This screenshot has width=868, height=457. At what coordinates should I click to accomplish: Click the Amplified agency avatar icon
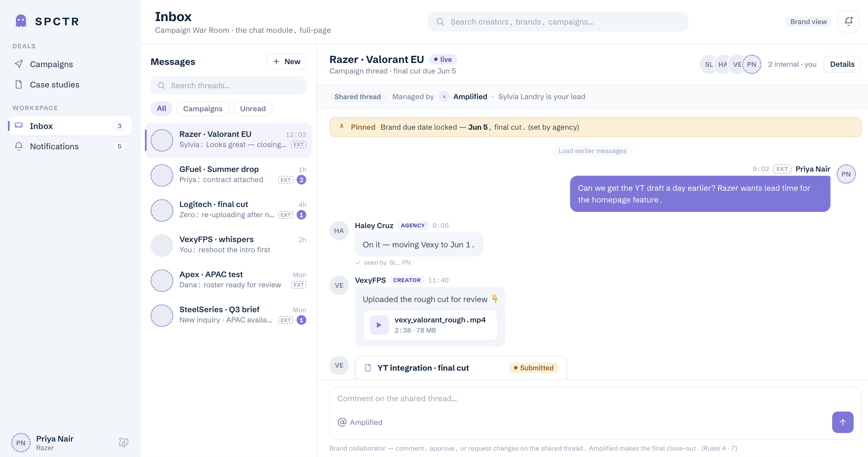coord(444,97)
